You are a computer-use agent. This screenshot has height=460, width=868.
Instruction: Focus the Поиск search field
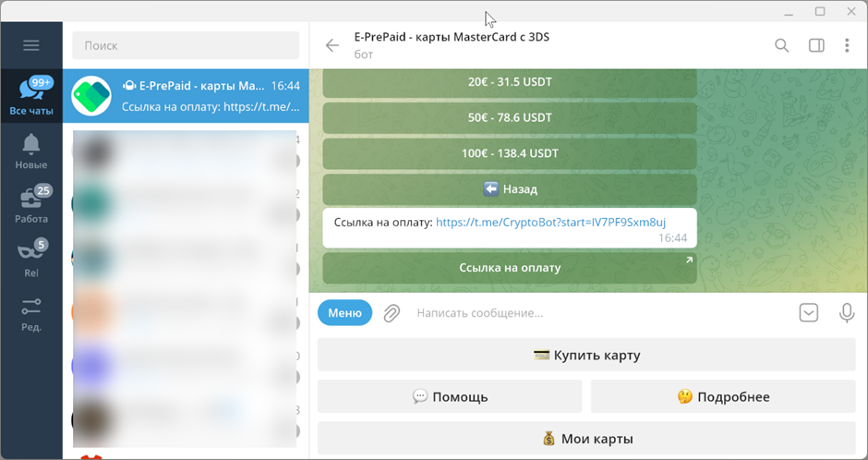tap(186, 45)
